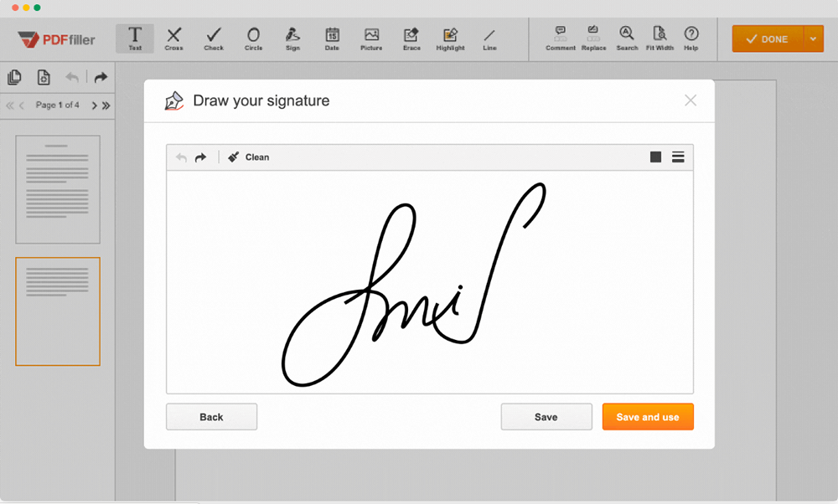Open the black ink color swatch
Viewport: 838px width, 504px height.
click(x=655, y=157)
